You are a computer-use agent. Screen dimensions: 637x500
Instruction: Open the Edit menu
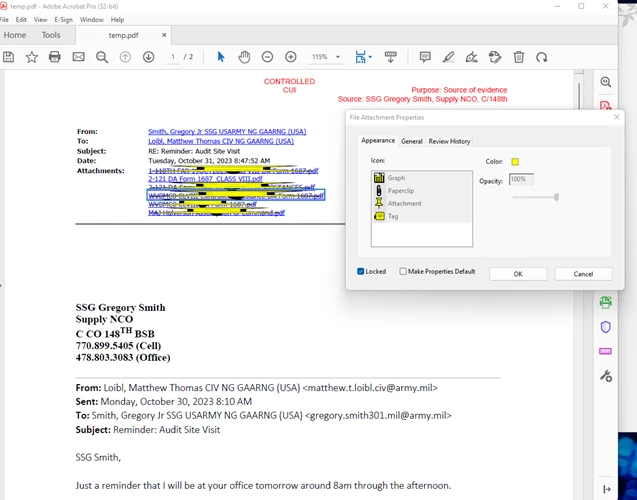coord(21,19)
